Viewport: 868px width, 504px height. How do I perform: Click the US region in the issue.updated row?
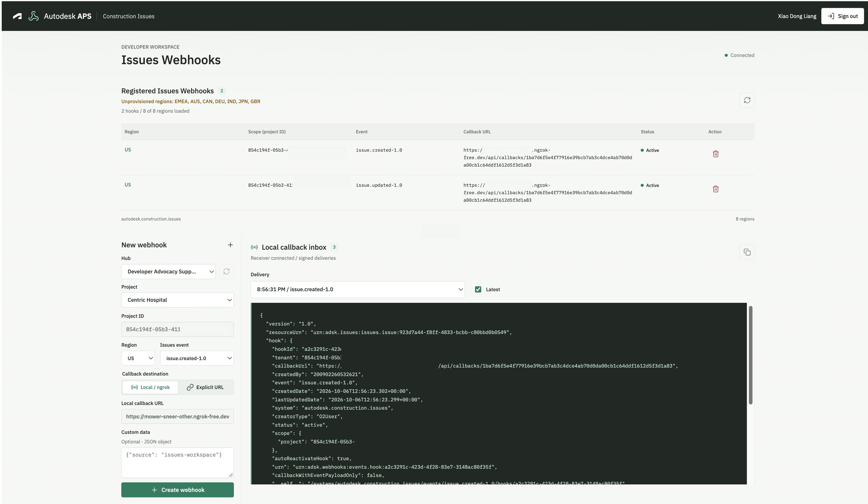(128, 185)
